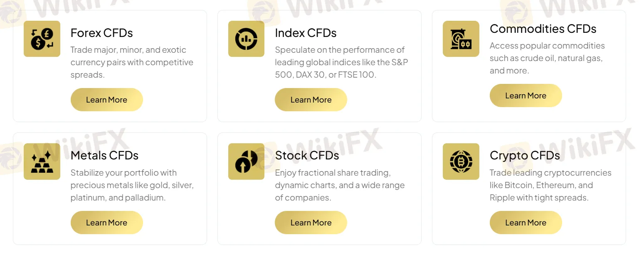
Task: Open Learn More under Commodities CFDs
Action: click(x=526, y=95)
